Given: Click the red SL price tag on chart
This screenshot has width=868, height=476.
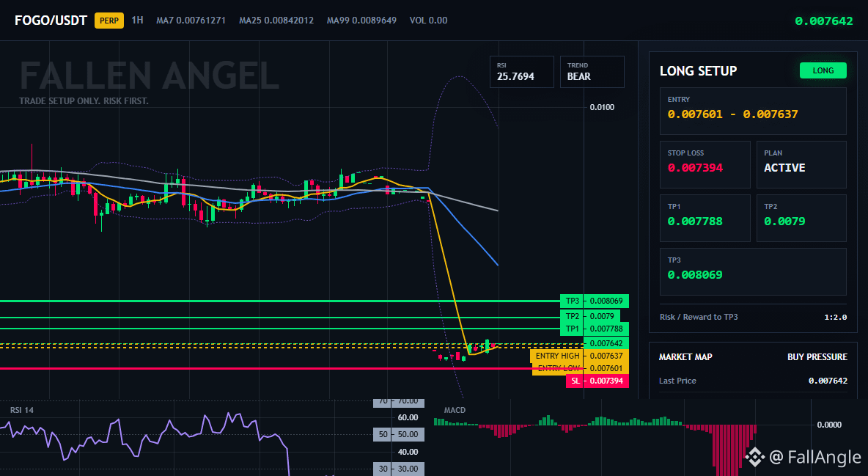Looking at the screenshot, I should tap(597, 381).
